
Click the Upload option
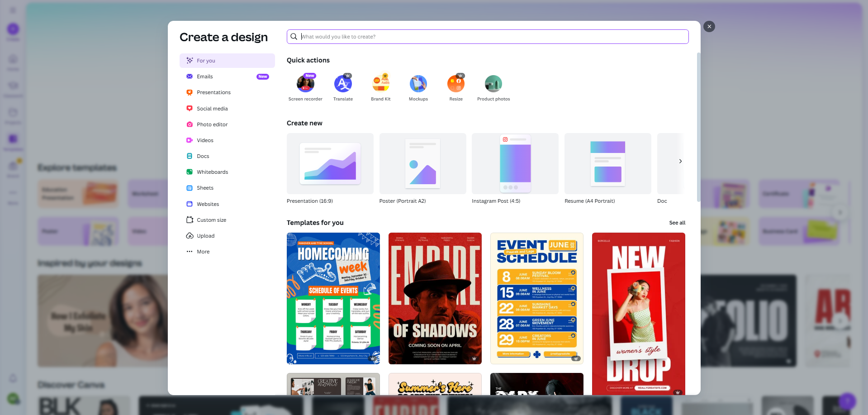227,236
